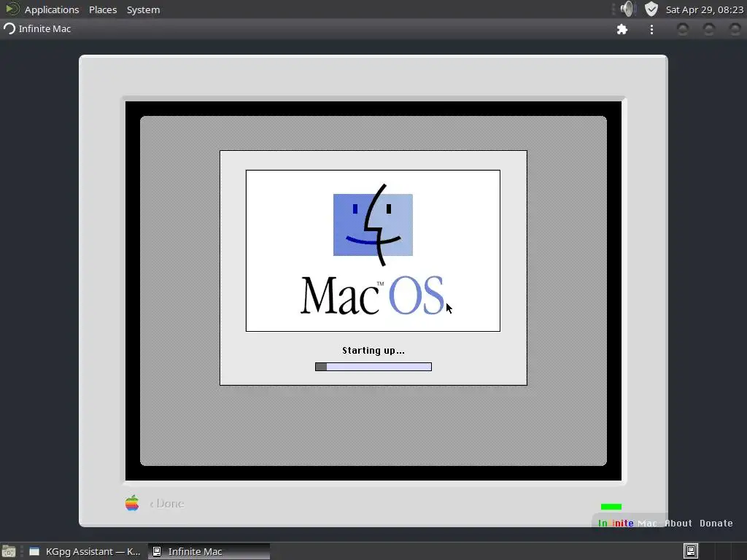Click the workspace switcher Mac icon
Screen dimensions: 747x560
[x=691, y=551]
